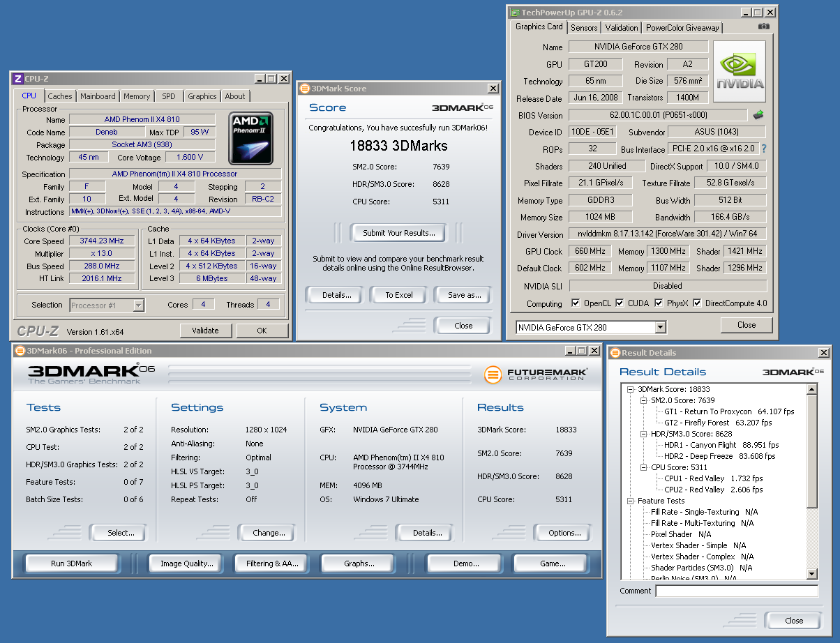Click the Result Details scrollbar up arrow
This screenshot has width=840, height=643.
coord(812,388)
